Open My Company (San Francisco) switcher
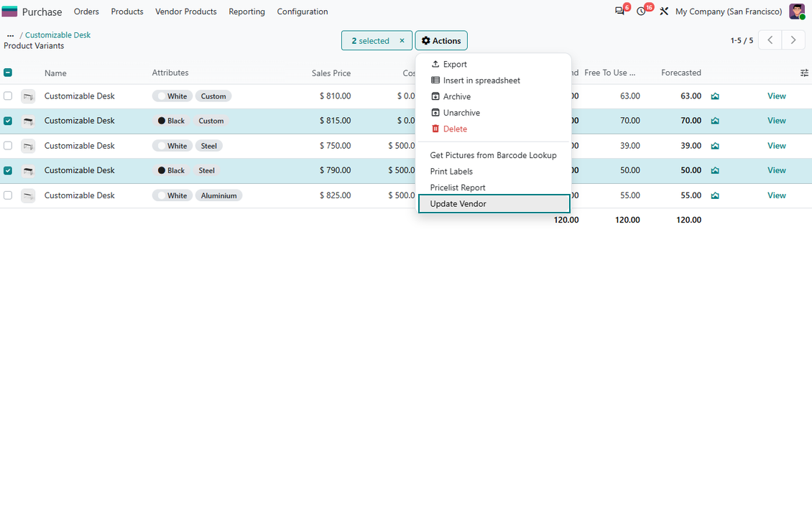The image size is (812, 515). pos(729,11)
